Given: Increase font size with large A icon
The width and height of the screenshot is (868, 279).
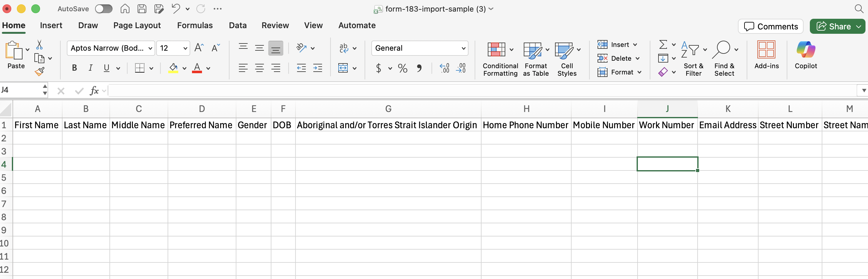Looking at the screenshot, I should pos(199,48).
